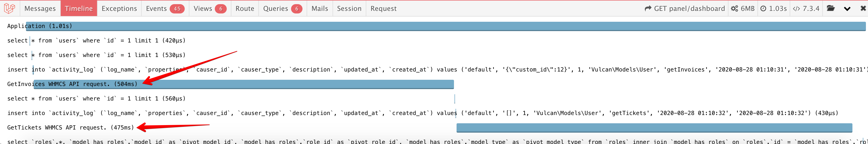The height and width of the screenshot is (144, 868).
Task: Switch to the Mails tab
Action: coord(319,8)
